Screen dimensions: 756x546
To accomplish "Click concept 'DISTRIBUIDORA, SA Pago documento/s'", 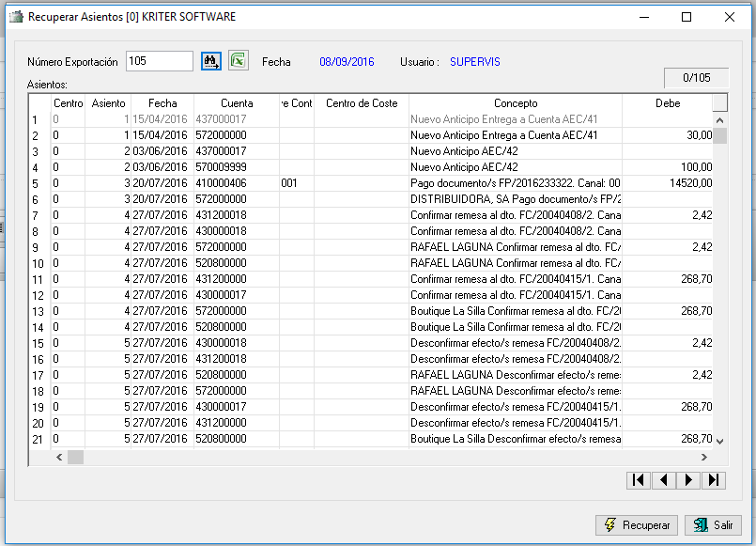I will [x=516, y=199].
